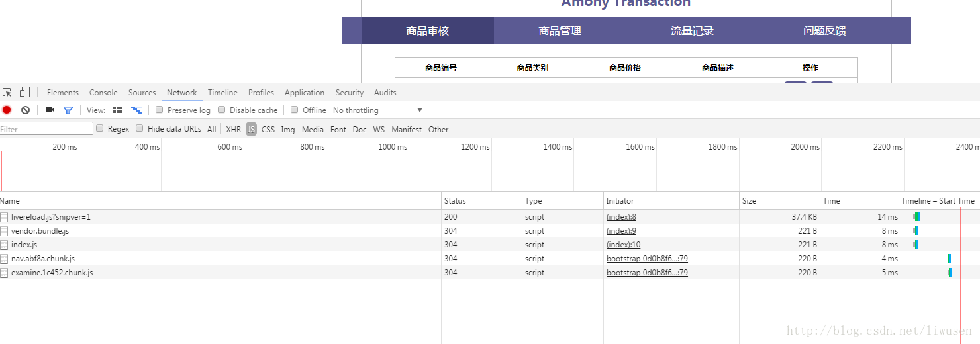Switch to the Timeline tab
Screen dimensions: 980x344
[222, 93]
